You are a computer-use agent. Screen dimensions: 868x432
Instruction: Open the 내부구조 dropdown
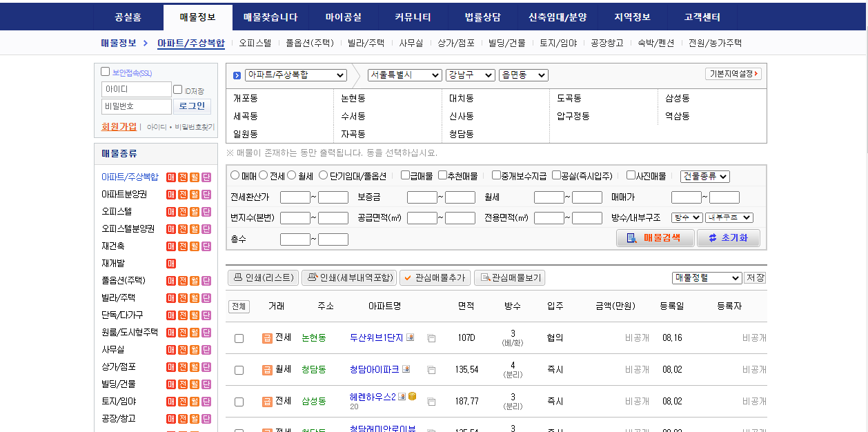pos(729,217)
